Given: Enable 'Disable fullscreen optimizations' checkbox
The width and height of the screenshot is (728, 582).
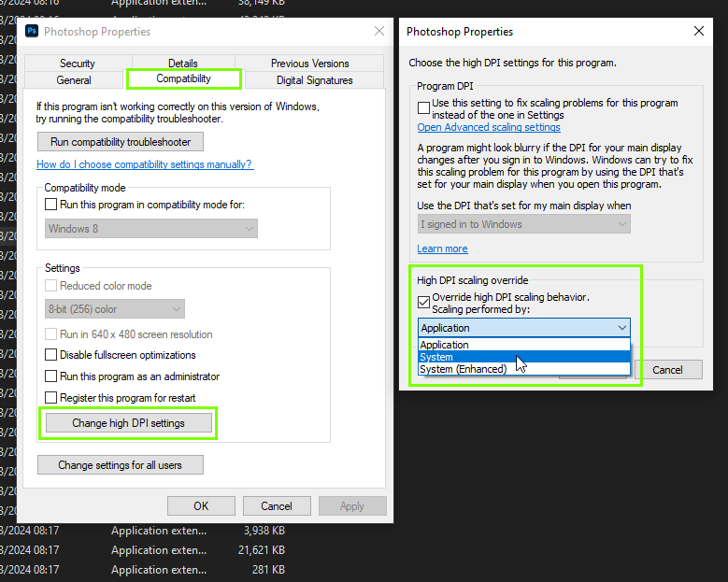Looking at the screenshot, I should pyautogui.click(x=51, y=355).
